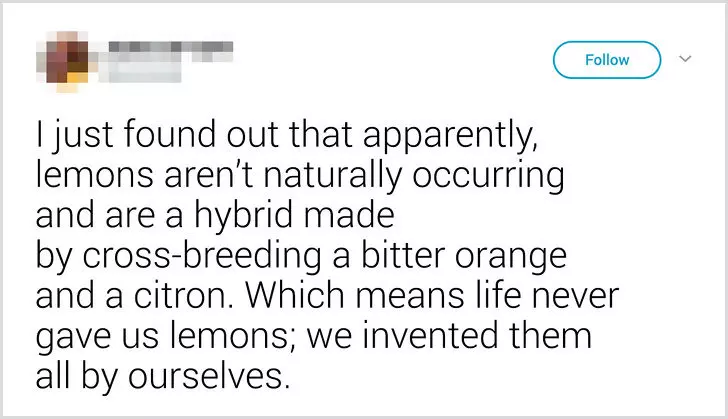Select the word "naturally" in the tweet
728x419 pixels.
(332, 177)
